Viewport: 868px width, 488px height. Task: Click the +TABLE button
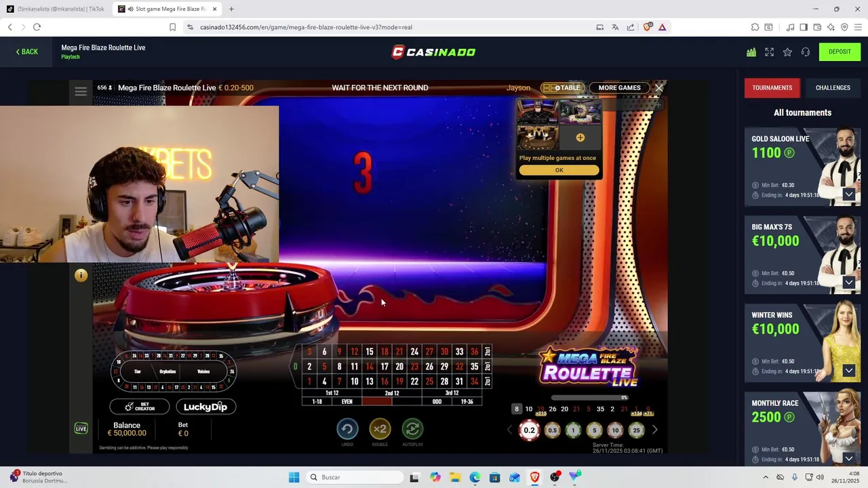tap(562, 87)
